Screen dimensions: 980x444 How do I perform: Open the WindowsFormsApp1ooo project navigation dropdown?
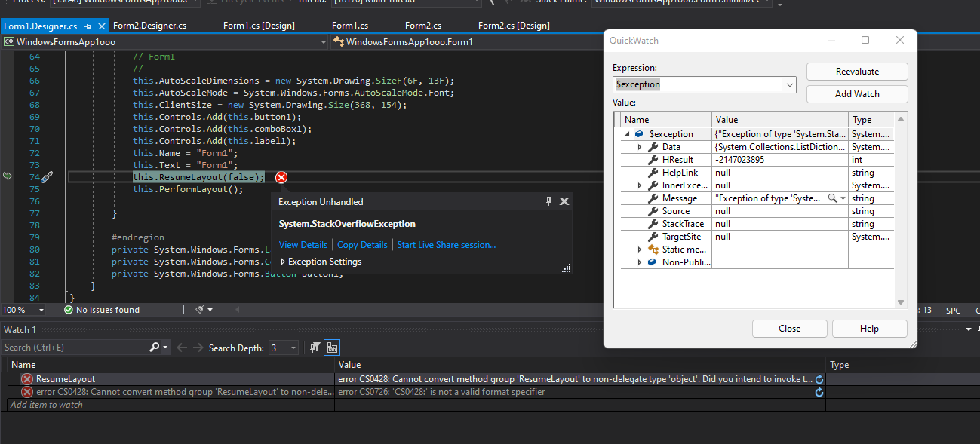(x=322, y=42)
